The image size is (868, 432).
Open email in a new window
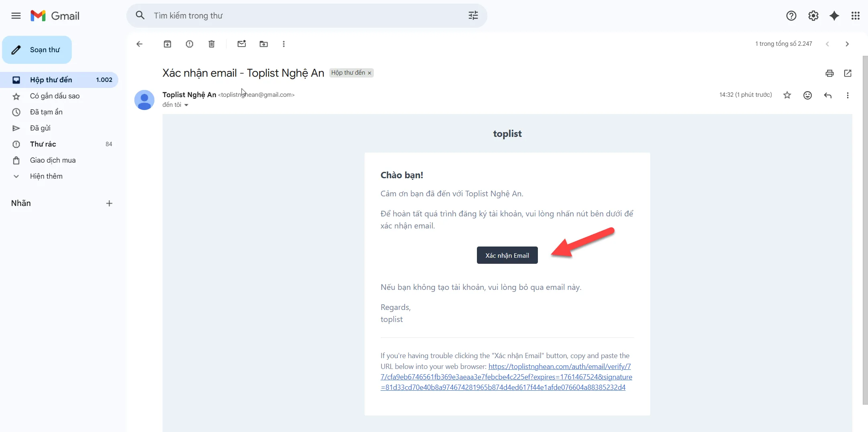pyautogui.click(x=848, y=73)
